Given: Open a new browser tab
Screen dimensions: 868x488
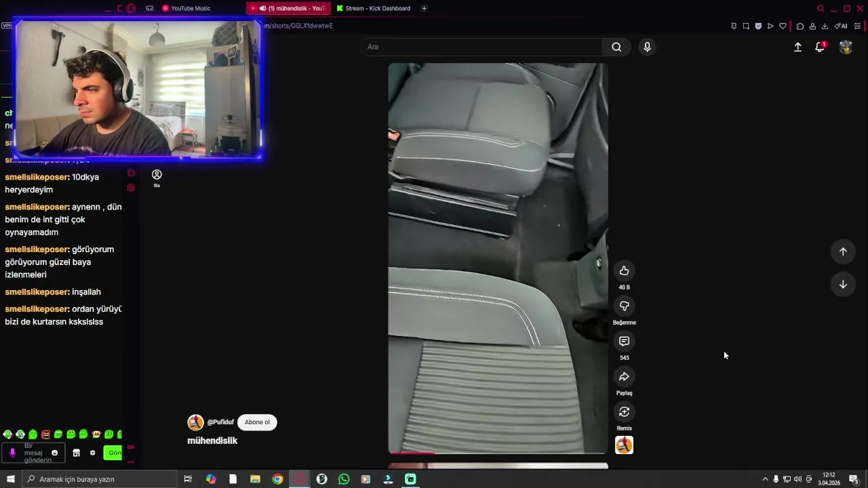Looking at the screenshot, I should point(424,8).
